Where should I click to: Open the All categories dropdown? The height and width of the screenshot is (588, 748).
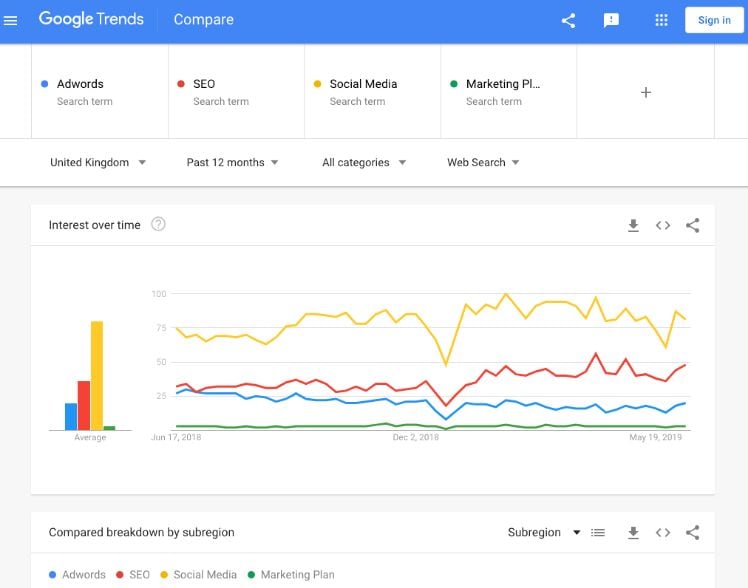pyautogui.click(x=364, y=163)
